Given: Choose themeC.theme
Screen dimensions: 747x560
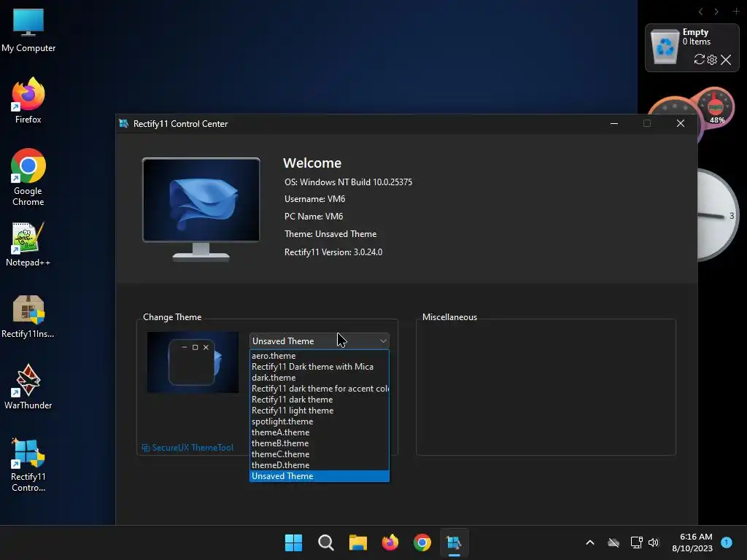Looking at the screenshot, I should coord(320,454).
